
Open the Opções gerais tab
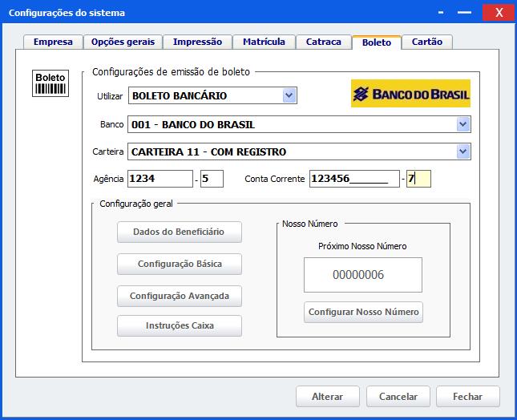[123, 42]
